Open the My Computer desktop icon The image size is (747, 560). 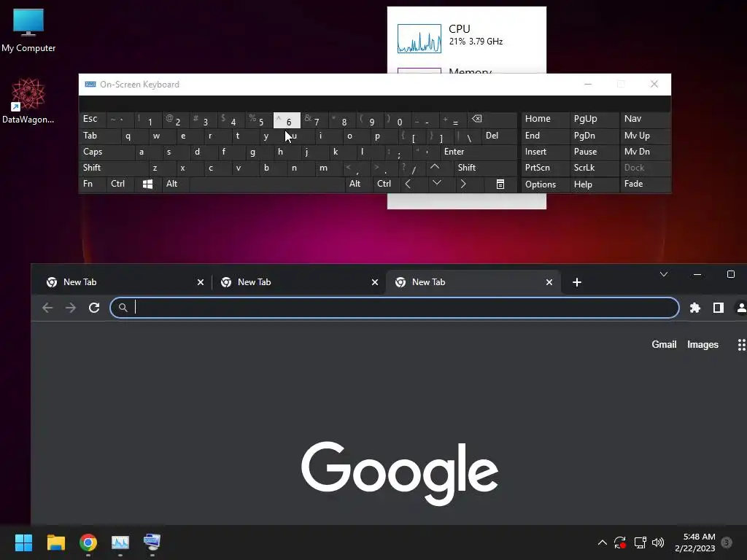click(x=28, y=31)
